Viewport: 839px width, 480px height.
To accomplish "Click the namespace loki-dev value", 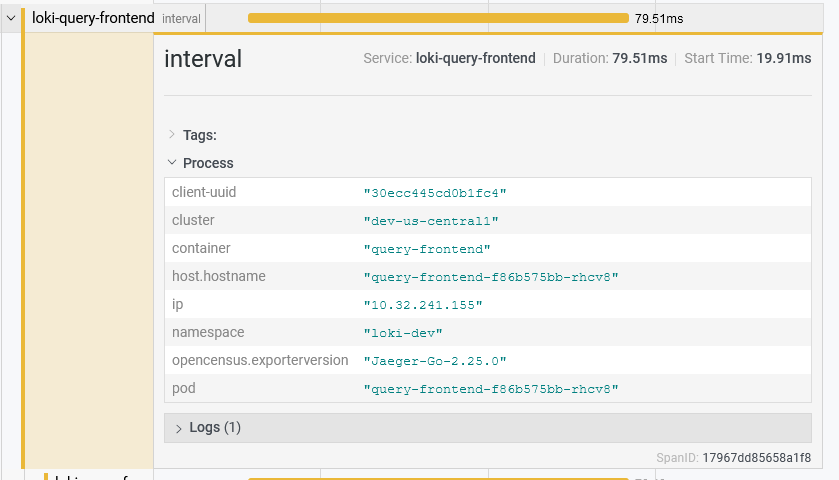I will (403, 333).
